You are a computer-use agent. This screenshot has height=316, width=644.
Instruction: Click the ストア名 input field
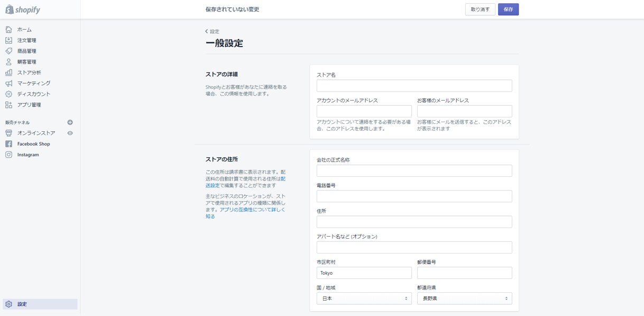pos(414,86)
